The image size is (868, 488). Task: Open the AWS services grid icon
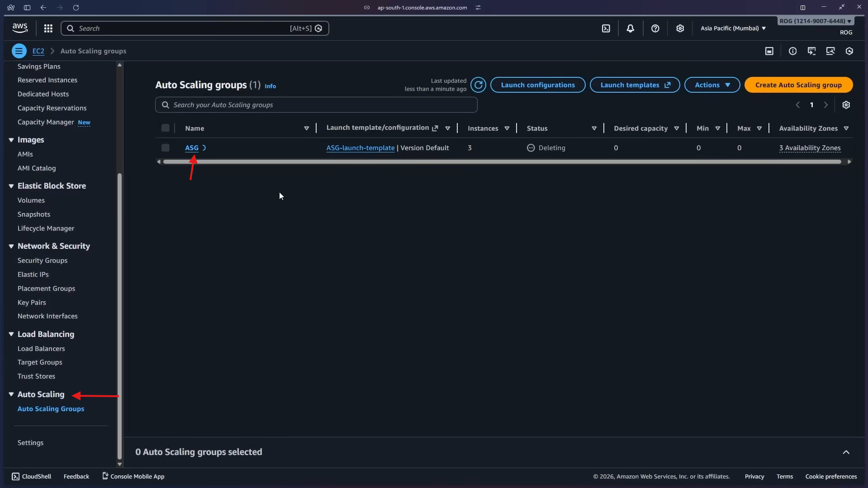pos(47,28)
